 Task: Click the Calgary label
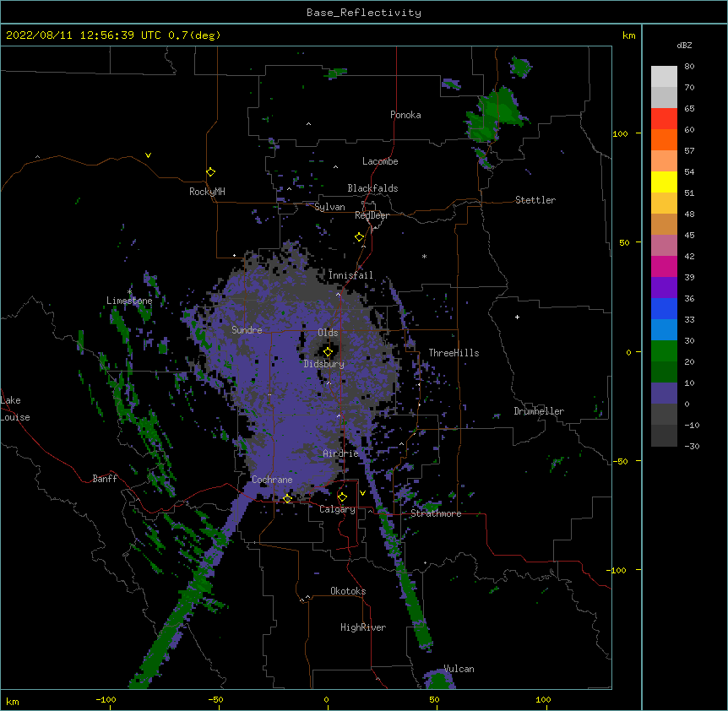(x=338, y=509)
